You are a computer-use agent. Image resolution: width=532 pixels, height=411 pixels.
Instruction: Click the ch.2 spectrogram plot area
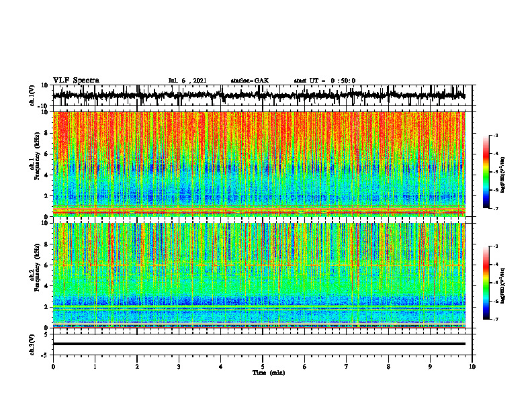pos(259,275)
